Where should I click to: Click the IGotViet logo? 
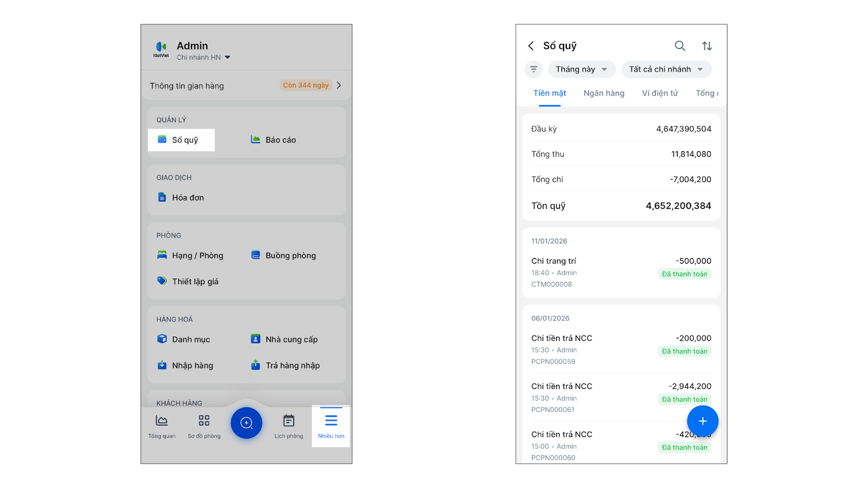(161, 49)
